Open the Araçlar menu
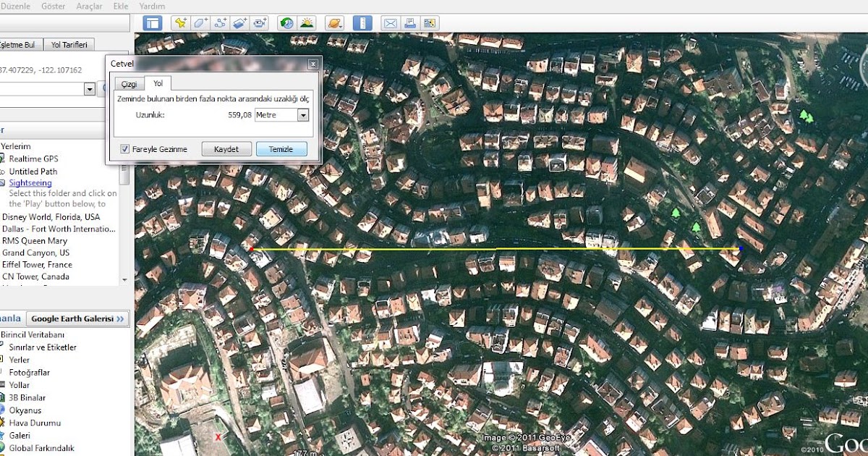 pos(89,6)
